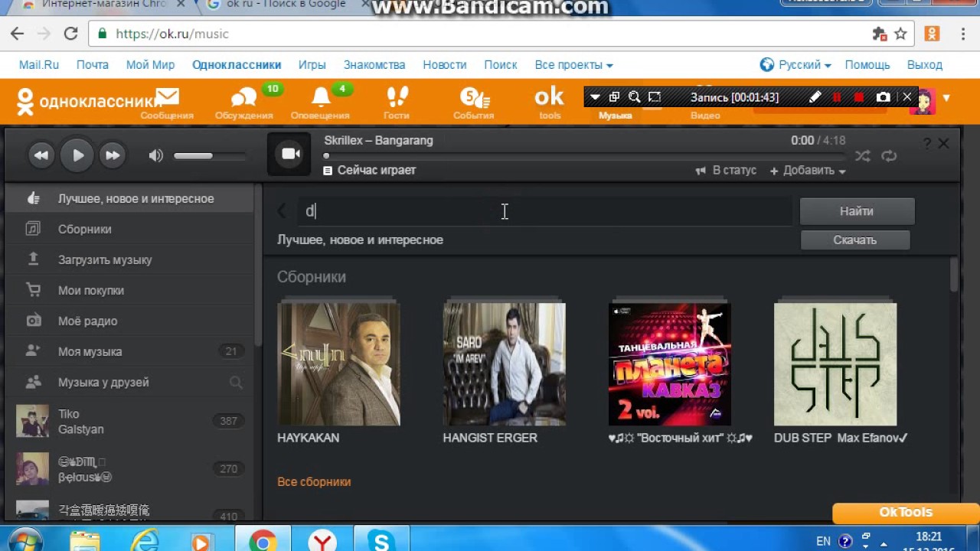Toggle repeat playback mode
Screen dimensions: 980x551
point(889,155)
